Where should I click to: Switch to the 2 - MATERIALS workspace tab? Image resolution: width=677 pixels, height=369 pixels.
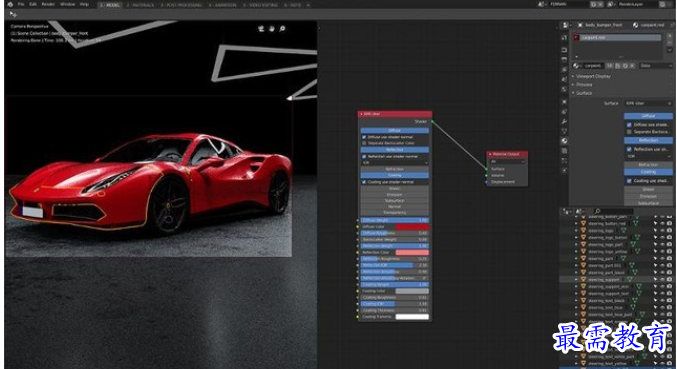140,5
